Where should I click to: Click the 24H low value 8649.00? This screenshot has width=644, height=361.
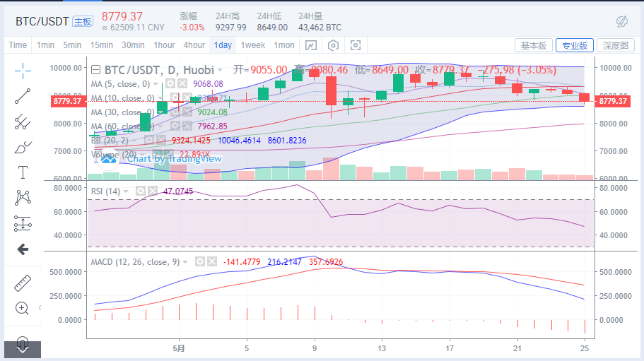click(272, 28)
